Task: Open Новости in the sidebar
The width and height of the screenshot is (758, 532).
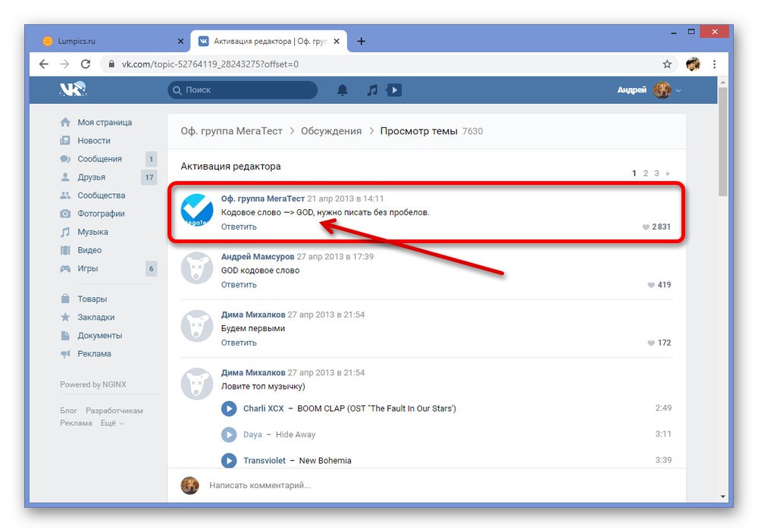Action: point(85,141)
